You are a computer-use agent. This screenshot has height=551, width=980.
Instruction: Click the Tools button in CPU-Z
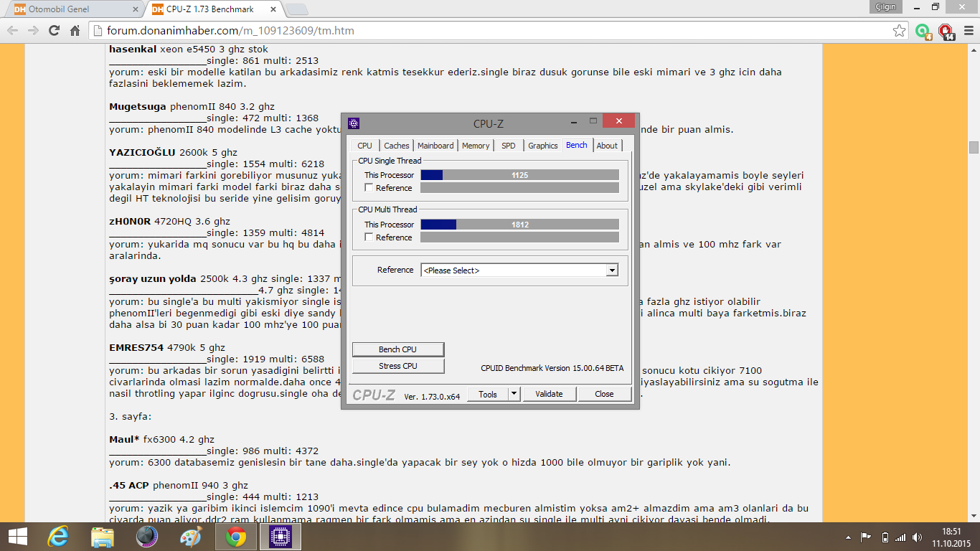pos(488,394)
